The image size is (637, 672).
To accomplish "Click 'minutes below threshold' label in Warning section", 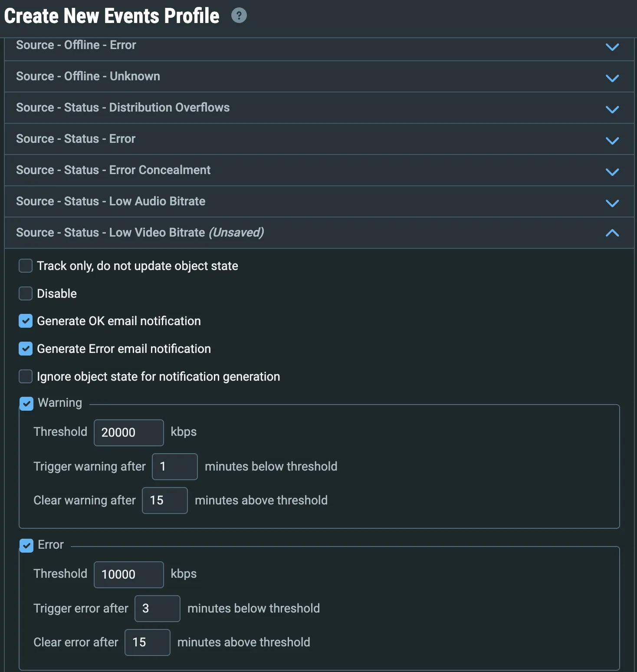I will 271,466.
